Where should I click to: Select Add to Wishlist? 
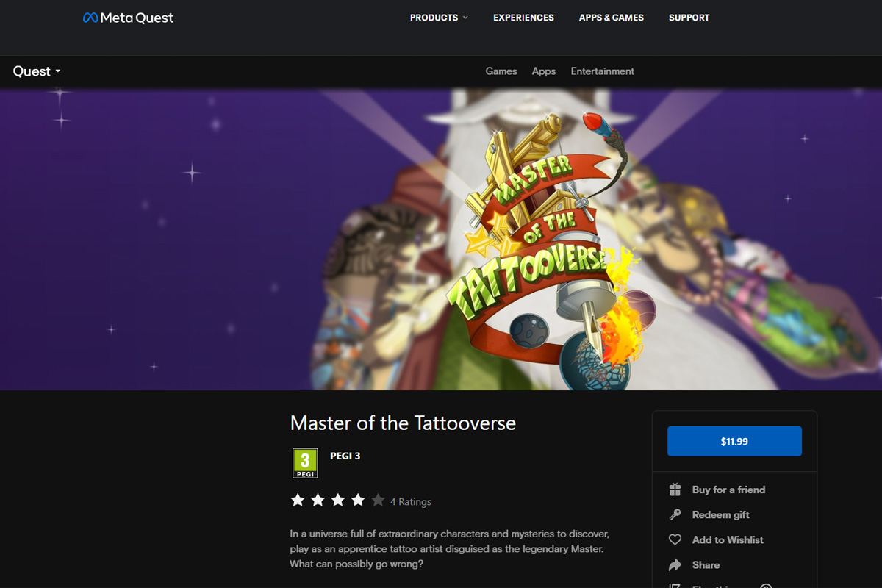728,539
